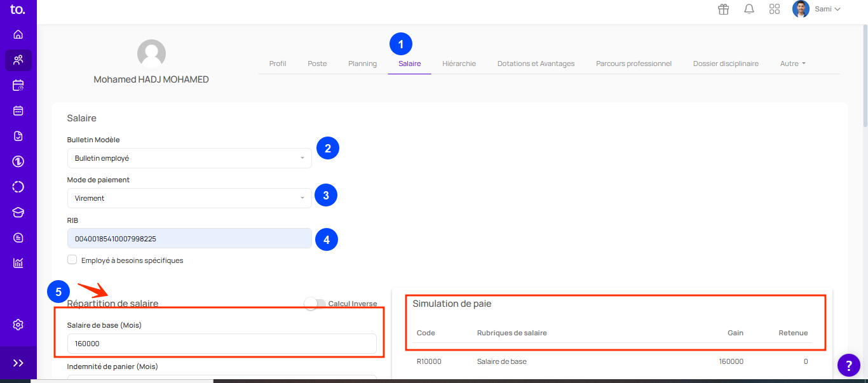Check 'Employé à besoins spécifiques' checkbox
This screenshot has height=383, width=868.
pyautogui.click(x=72, y=260)
